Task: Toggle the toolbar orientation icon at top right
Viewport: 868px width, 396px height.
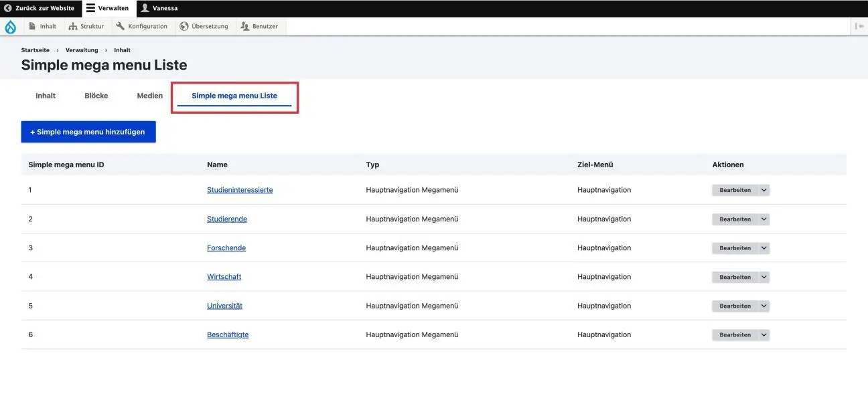Action: pyautogui.click(x=861, y=26)
